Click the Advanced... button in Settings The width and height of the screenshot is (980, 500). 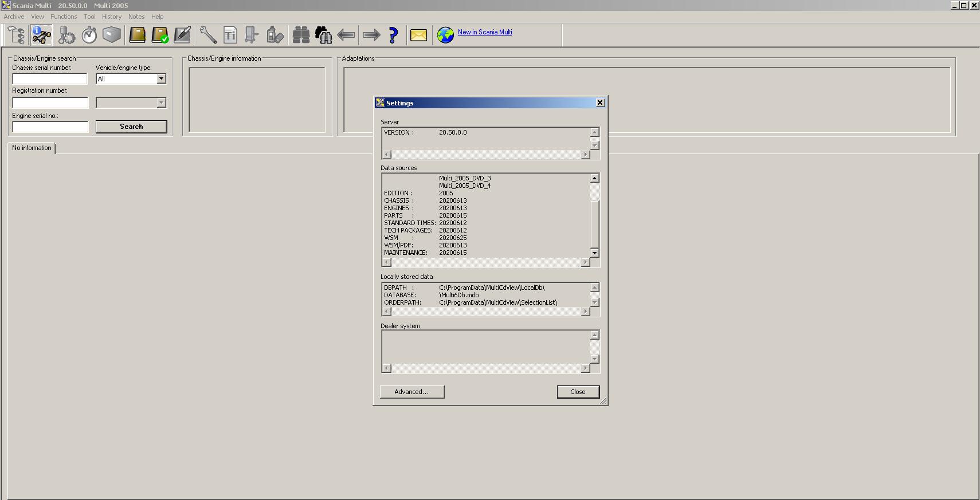pos(412,392)
